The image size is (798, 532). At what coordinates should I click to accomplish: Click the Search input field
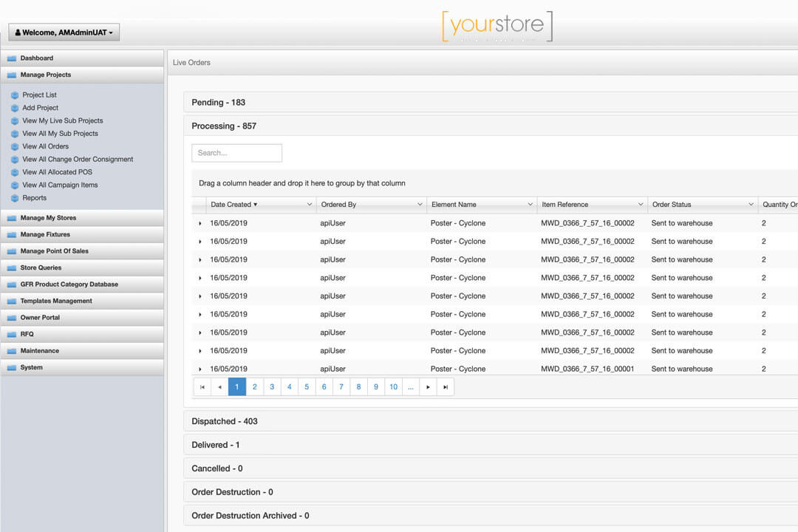point(236,153)
